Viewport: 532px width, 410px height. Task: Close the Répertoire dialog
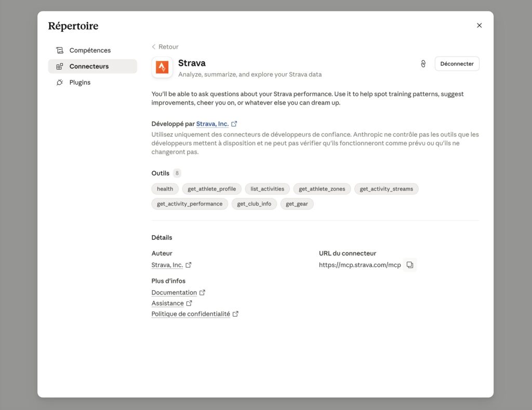pyautogui.click(x=479, y=25)
